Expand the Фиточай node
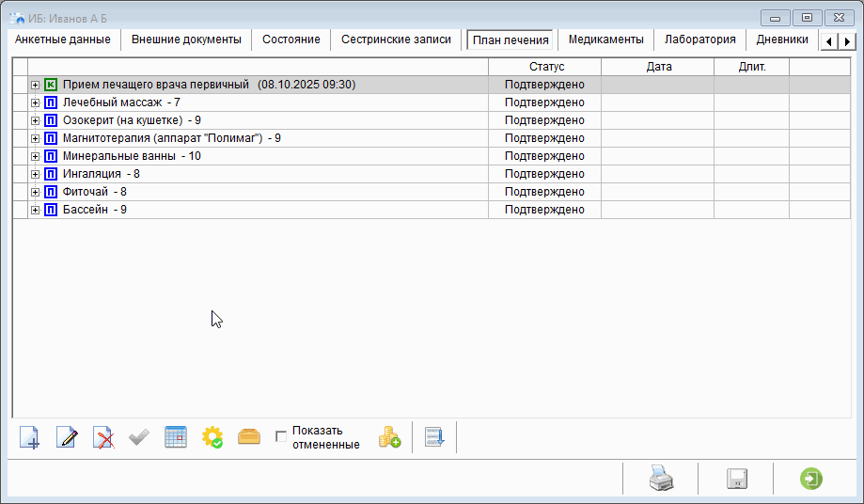 (x=36, y=192)
